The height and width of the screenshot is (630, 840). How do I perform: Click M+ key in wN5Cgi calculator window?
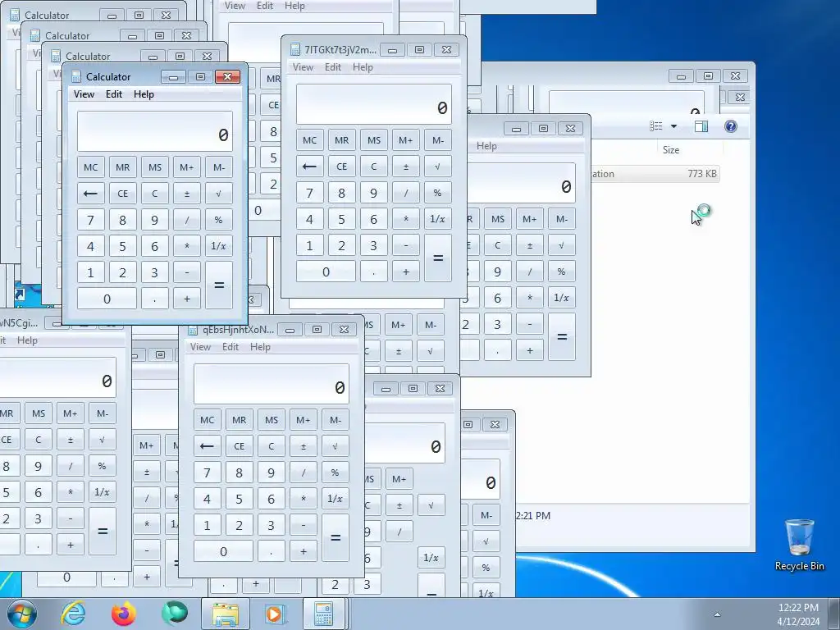click(71, 413)
